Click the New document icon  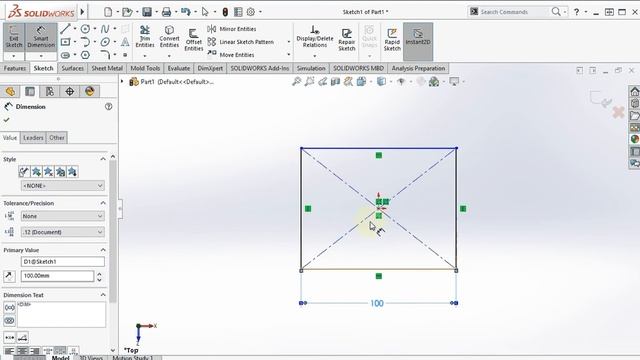tap(108, 12)
